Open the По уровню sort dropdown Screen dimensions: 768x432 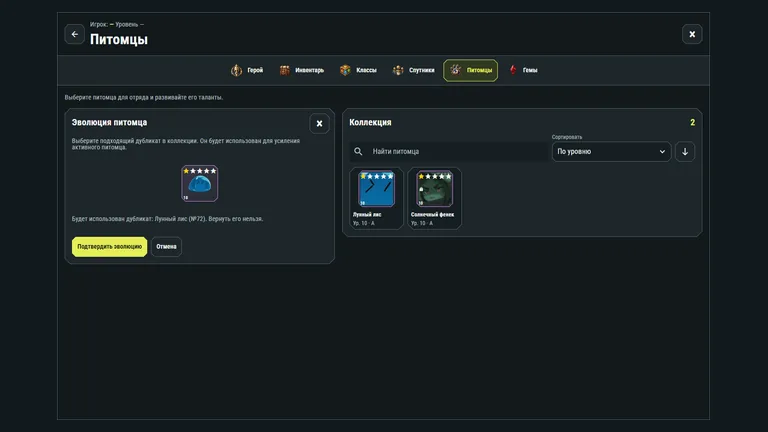611,152
